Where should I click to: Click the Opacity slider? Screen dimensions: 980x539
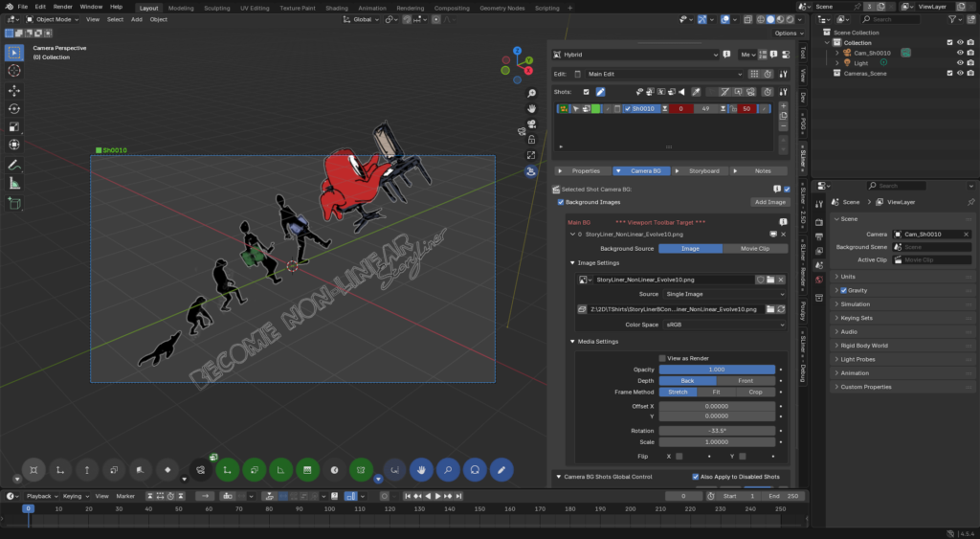tap(716, 369)
